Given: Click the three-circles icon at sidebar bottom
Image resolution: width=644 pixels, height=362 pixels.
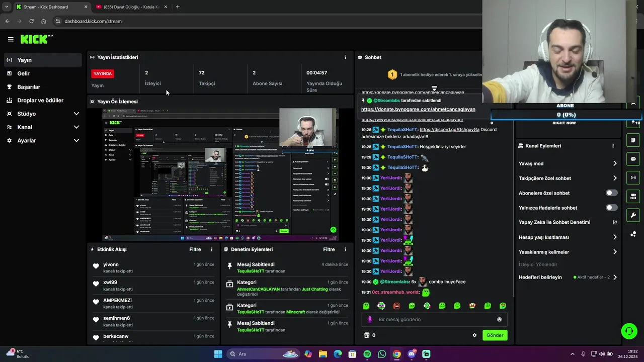Looking at the screenshot, I should pos(633,234).
